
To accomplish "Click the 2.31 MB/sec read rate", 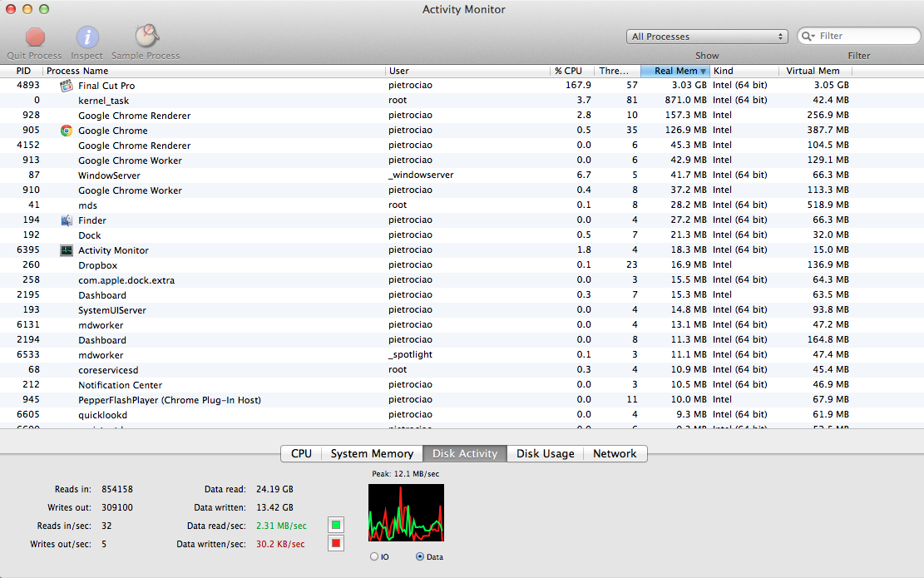I will [x=282, y=526].
